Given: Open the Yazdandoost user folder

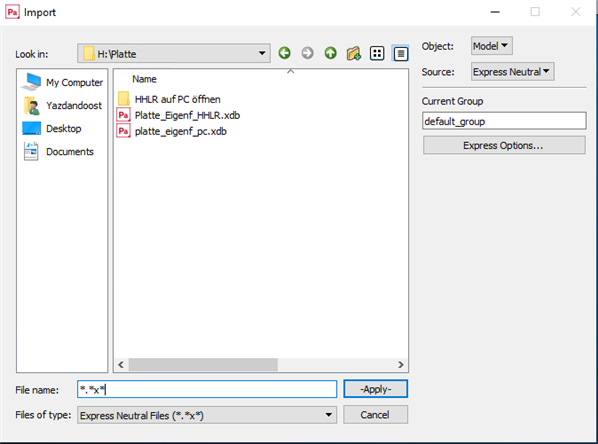Looking at the screenshot, I should click(63, 106).
